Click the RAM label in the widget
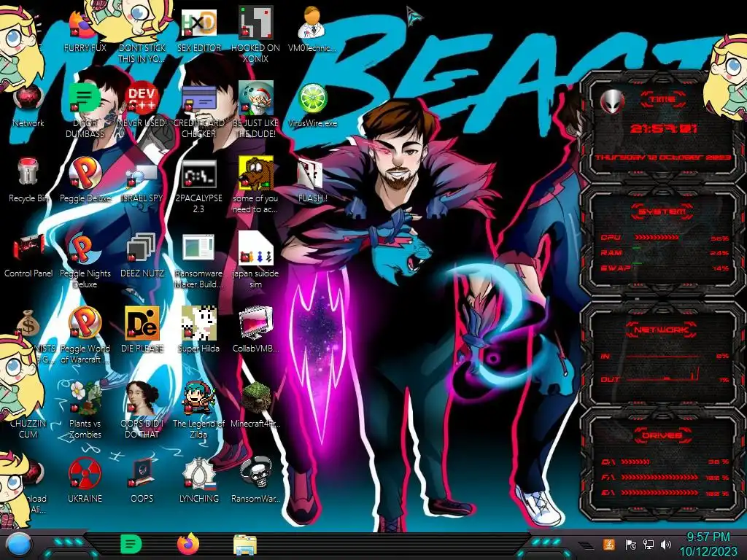 (611, 252)
